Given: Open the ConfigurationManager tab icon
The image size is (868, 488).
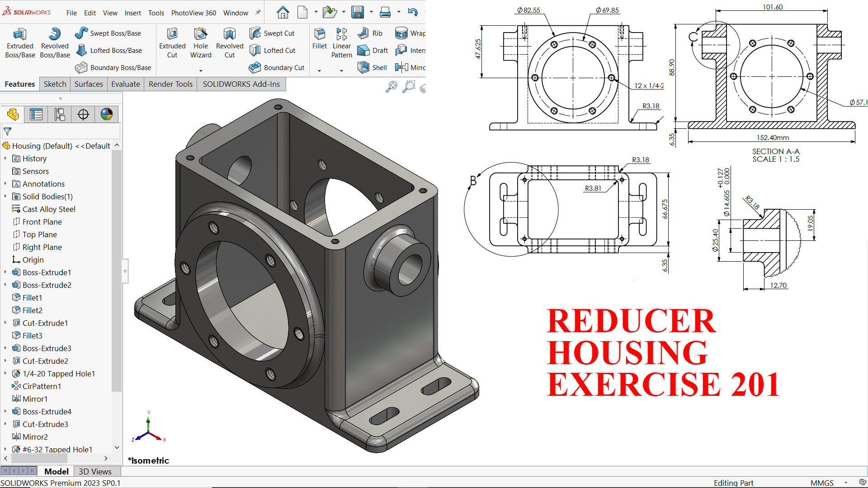Looking at the screenshot, I should click(x=60, y=114).
